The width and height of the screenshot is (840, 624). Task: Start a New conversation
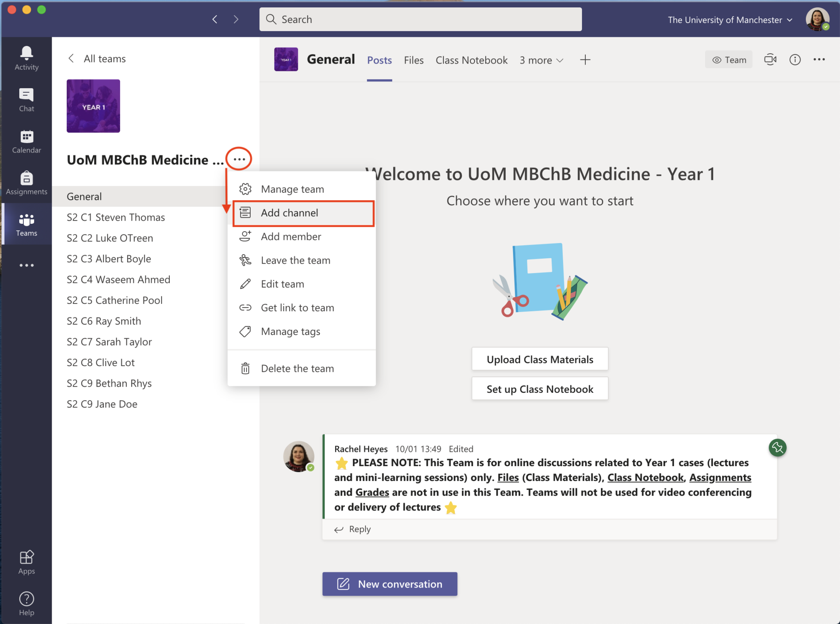[389, 584]
